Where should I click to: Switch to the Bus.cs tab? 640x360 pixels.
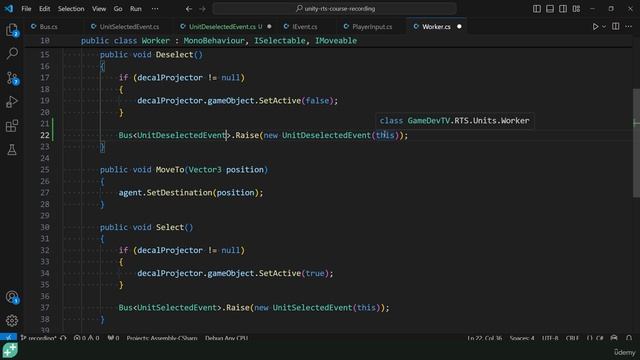tap(48, 27)
